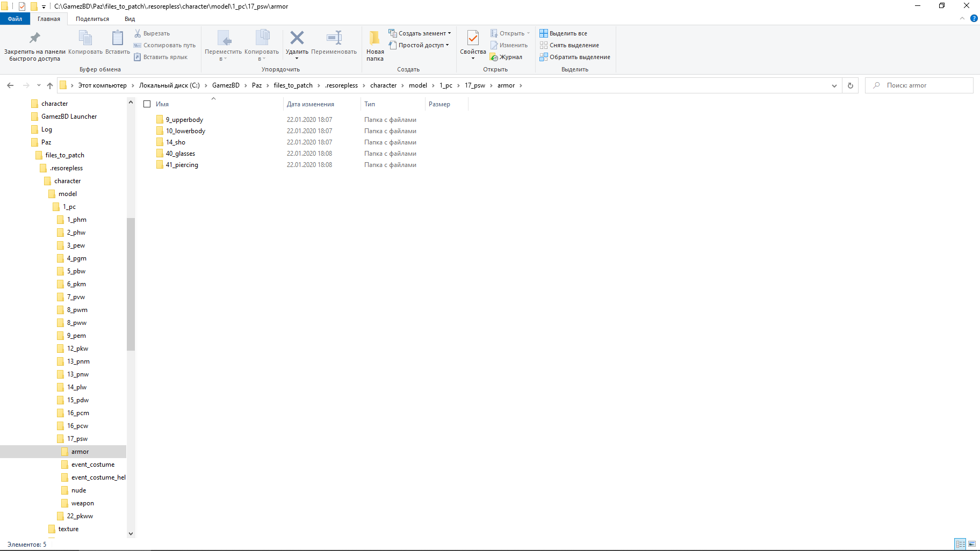This screenshot has width=980, height=551.
Task: Expand the address bar history dropdown
Action: coord(834,85)
